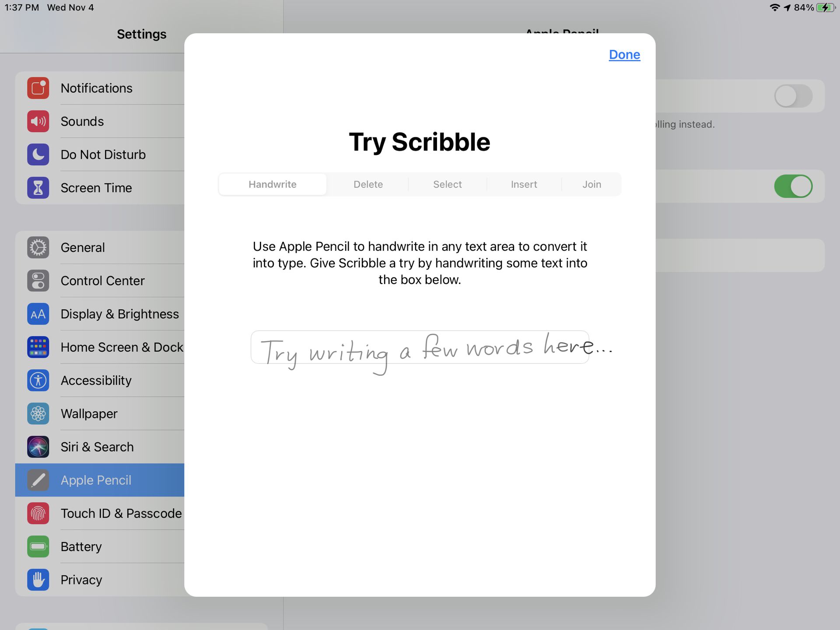
Task: Open Notifications settings row
Action: click(x=100, y=88)
